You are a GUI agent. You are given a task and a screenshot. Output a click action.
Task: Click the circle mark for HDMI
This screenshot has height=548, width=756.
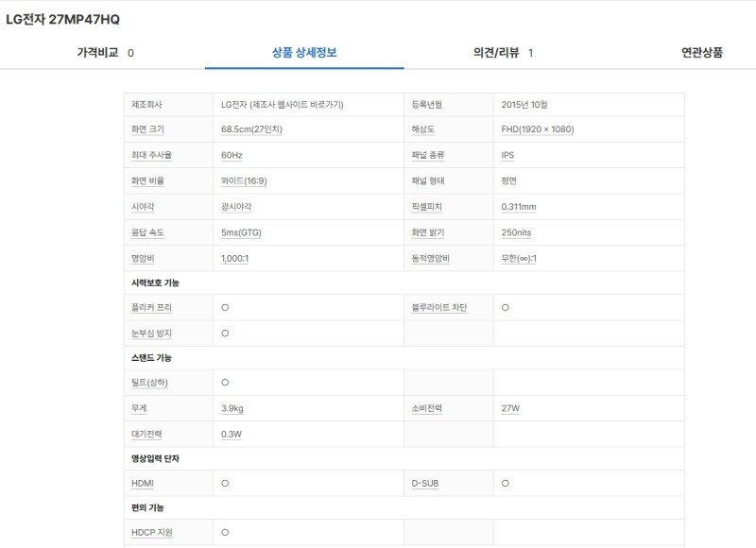click(x=225, y=484)
